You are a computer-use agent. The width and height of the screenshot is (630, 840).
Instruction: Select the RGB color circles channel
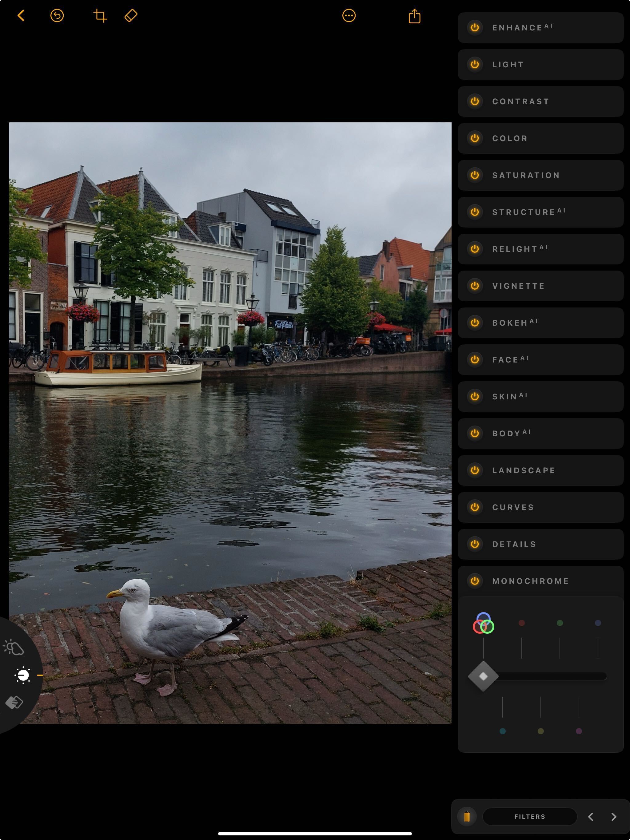pyautogui.click(x=483, y=624)
